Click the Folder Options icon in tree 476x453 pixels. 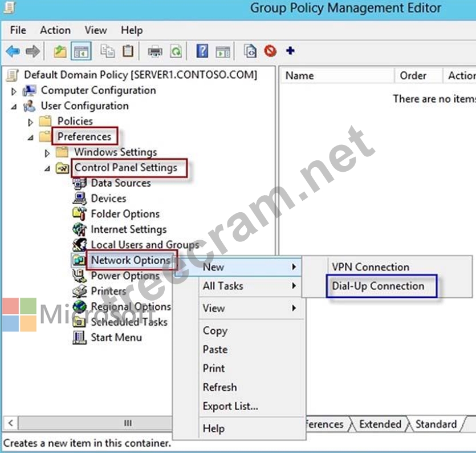pyautogui.click(x=80, y=213)
